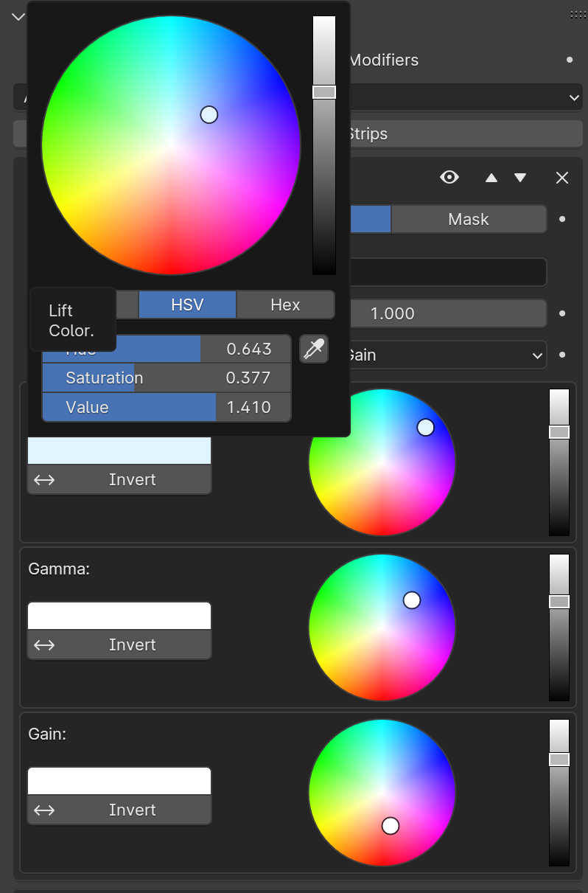Image resolution: width=588 pixels, height=893 pixels.
Task: Click the Modifiers panel header text
Action: click(x=383, y=60)
